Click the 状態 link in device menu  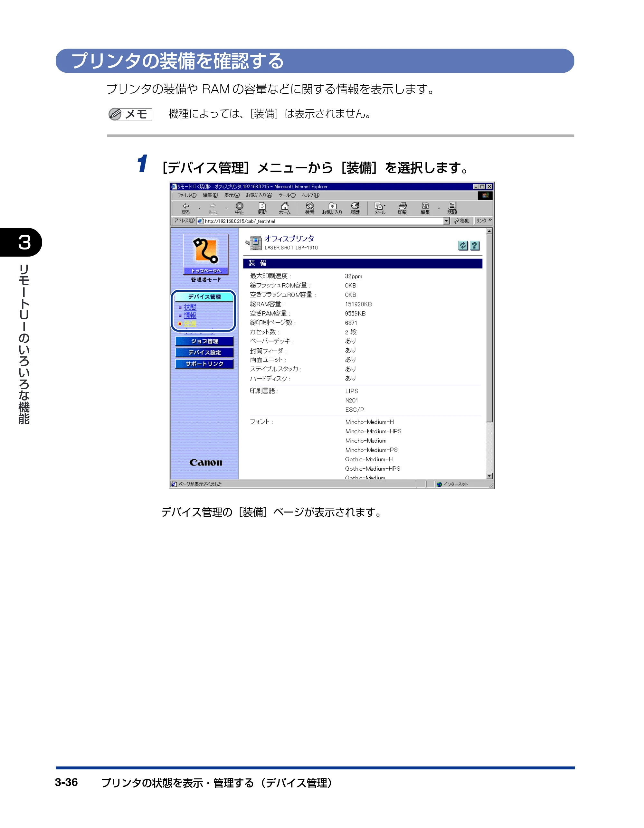click(x=190, y=307)
